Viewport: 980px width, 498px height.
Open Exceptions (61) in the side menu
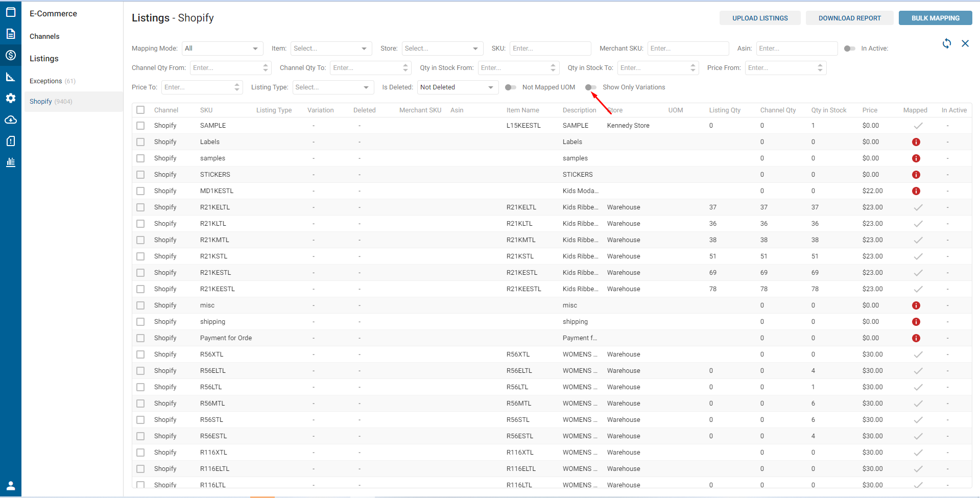53,81
